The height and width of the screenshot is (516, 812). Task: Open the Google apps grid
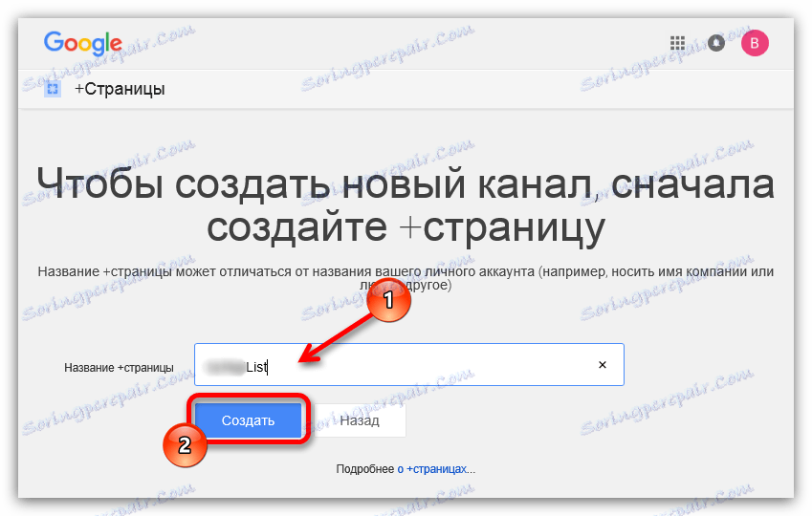pos(677,43)
